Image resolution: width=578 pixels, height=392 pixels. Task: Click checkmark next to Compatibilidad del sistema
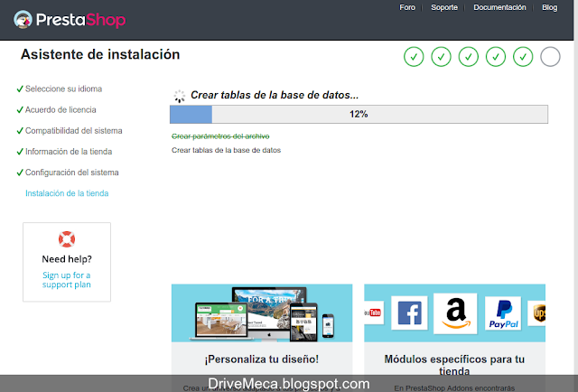click(20, 131)
